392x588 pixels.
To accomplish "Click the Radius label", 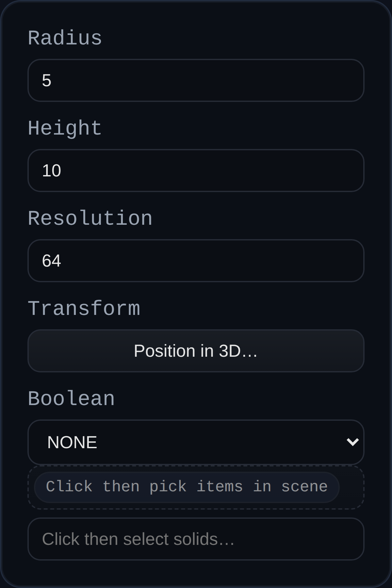I will click(x=64, y=38).
